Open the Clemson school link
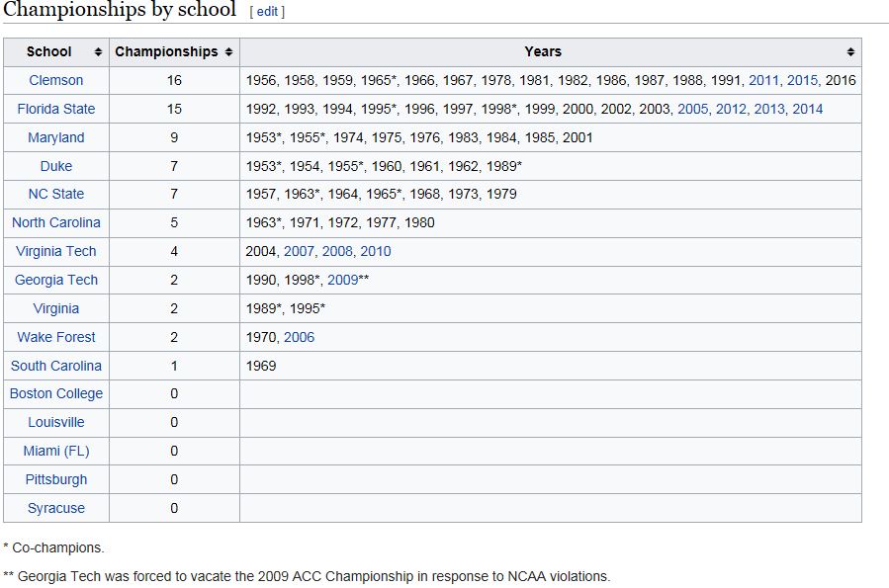 tap(56, 80)
